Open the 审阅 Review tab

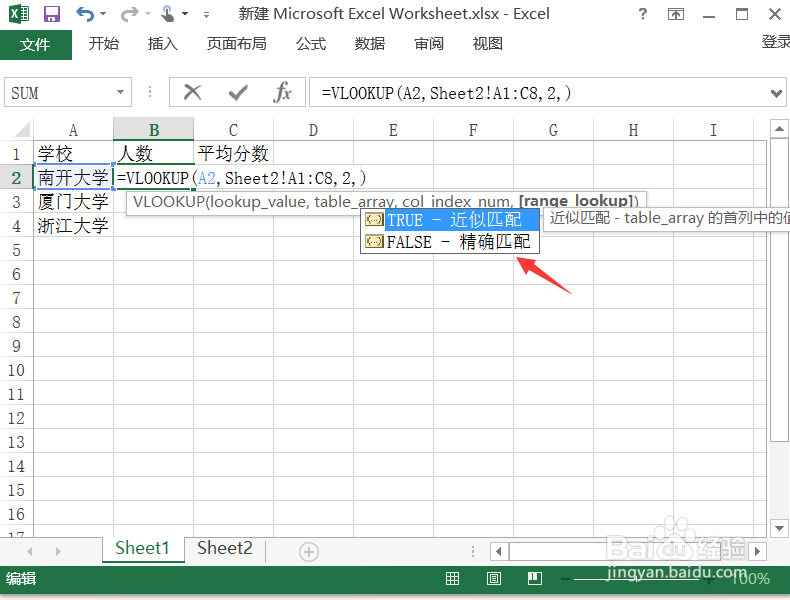[x=428, y=44]
